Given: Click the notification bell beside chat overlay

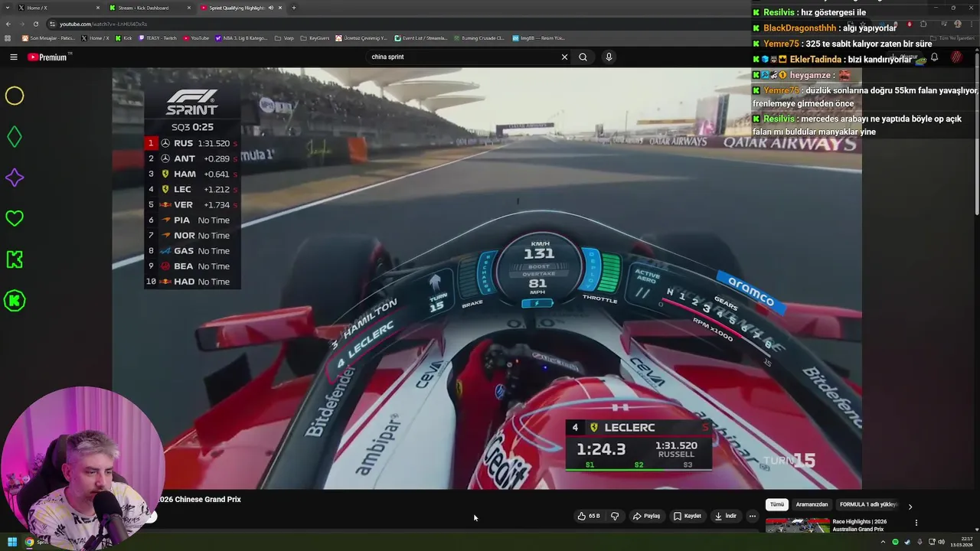Looking at the screenshot, I should (x=934, y=57).
